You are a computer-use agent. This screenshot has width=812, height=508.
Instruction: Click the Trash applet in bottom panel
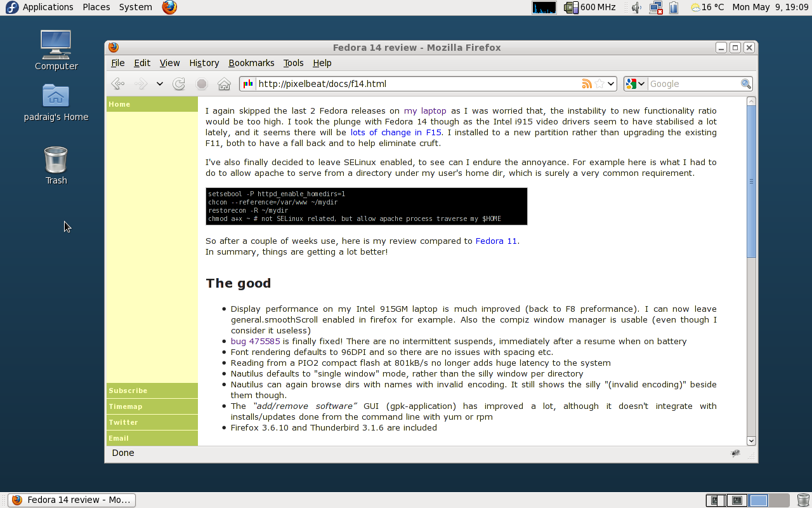click(x=802, y=500)
